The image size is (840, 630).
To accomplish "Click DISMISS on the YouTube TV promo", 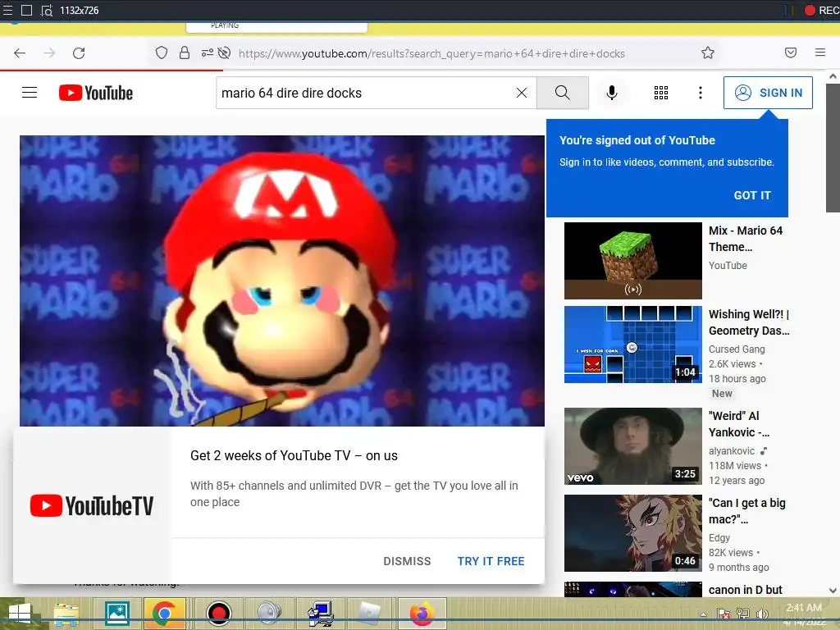I will pyautogui.click(x=407, y=561).
